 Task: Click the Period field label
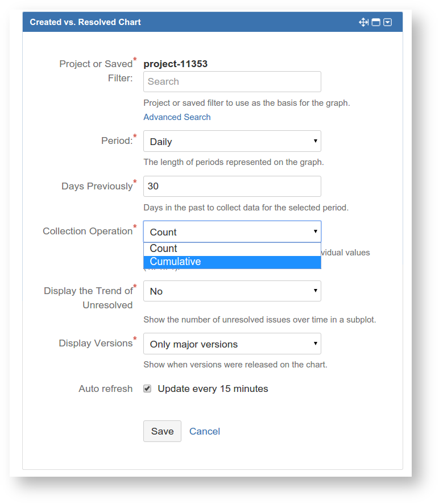[117, 141]
